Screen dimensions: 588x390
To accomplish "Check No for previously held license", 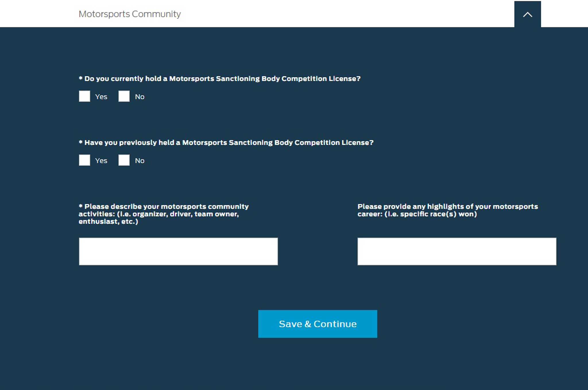I will coord(124,160).
